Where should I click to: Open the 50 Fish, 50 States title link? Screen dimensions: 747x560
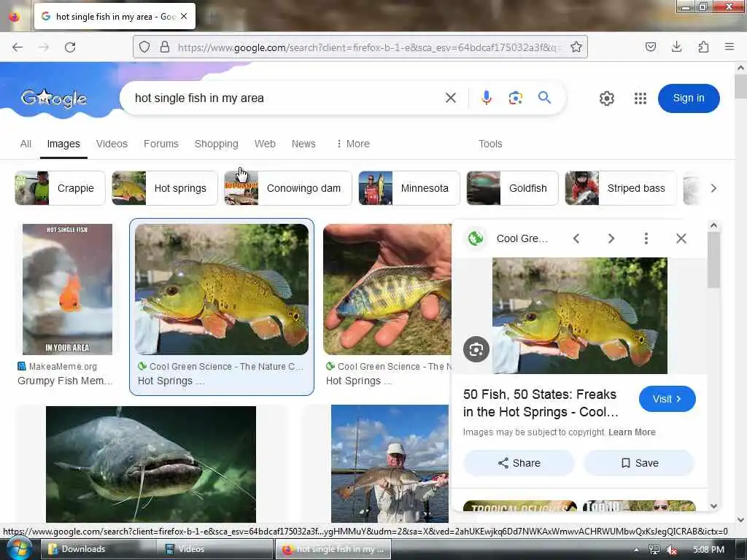541,402
